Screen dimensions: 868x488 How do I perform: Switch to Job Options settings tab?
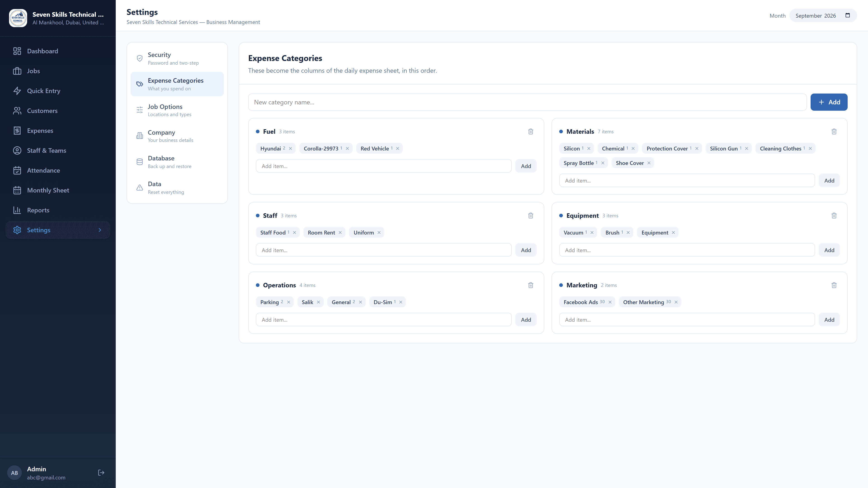coord(177,110)
